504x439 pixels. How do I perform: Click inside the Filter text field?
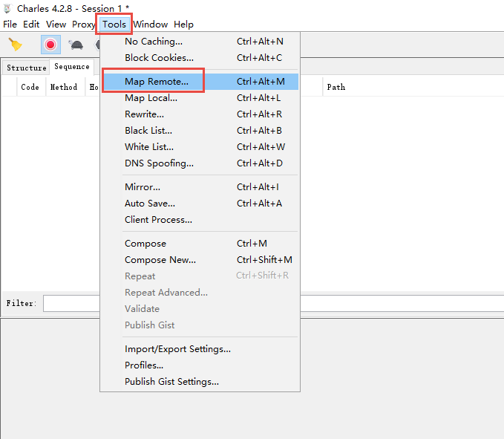(71, 303)
